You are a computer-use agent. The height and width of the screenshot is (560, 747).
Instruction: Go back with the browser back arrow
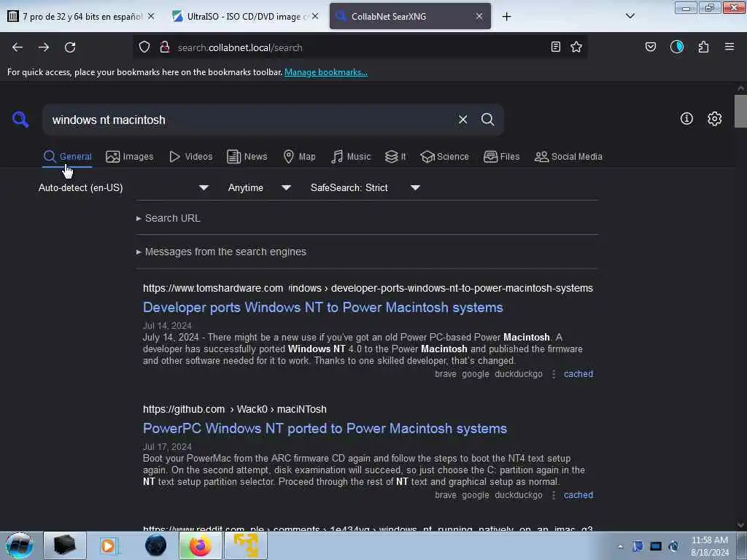(x=18, y=47)
